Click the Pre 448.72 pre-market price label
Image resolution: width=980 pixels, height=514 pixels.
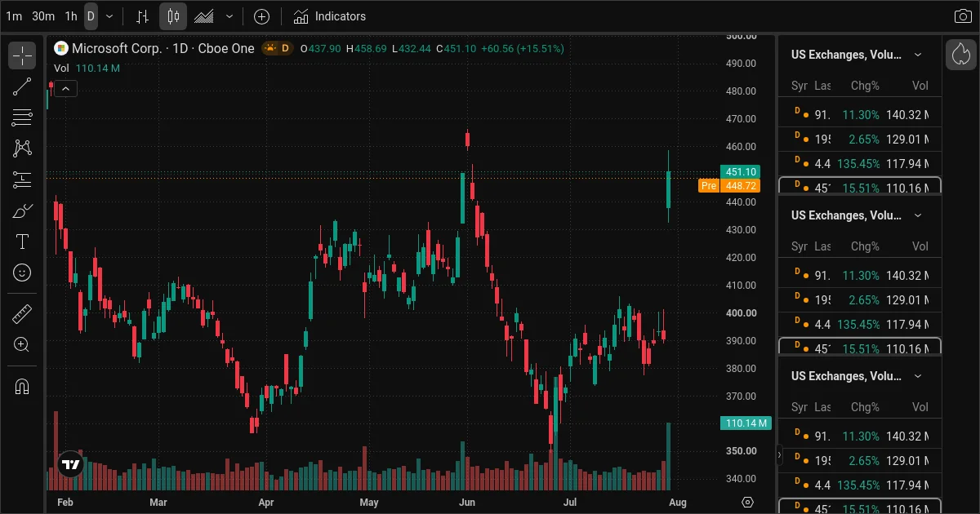coord(729,186)
